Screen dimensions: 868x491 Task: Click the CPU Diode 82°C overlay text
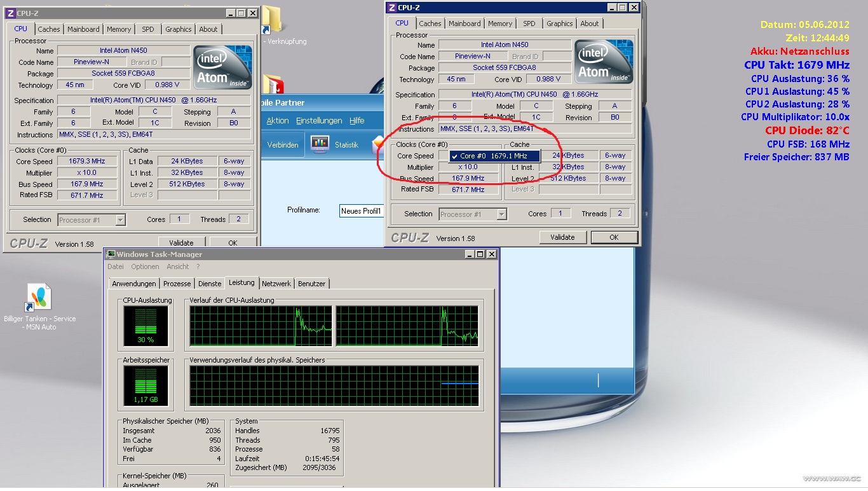pyautogui.click(x=807, y=130)
